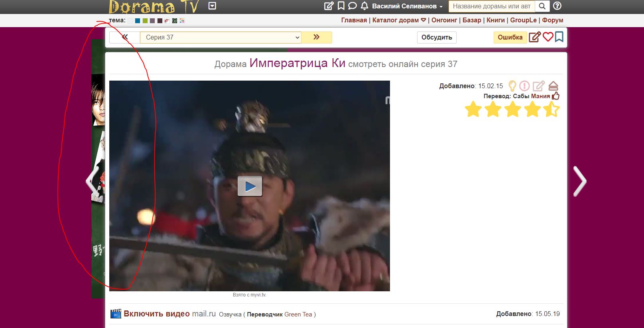Image resolution: width=644 pixels, height=328 pixels.
Task: Rate one star
Action: point(473,109)
